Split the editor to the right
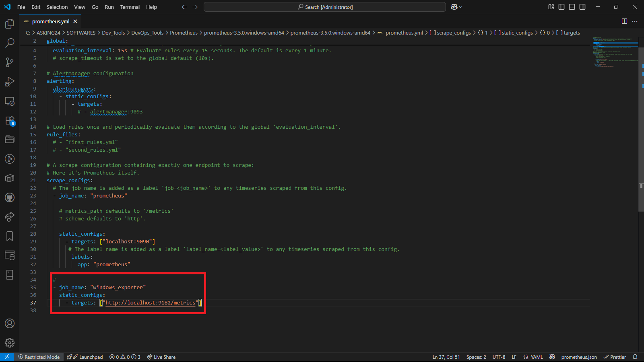Image resolution: width=644 pixels, height=362 pixels. (624, 21)
